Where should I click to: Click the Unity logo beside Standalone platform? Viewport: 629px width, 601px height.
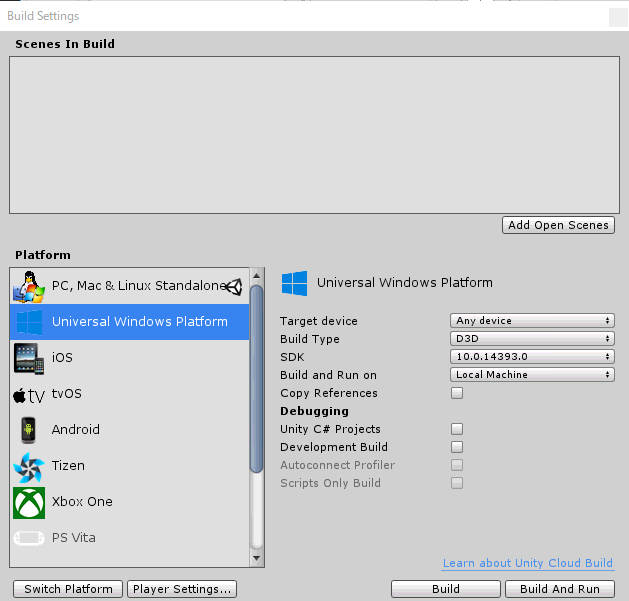tap(234, 286)
